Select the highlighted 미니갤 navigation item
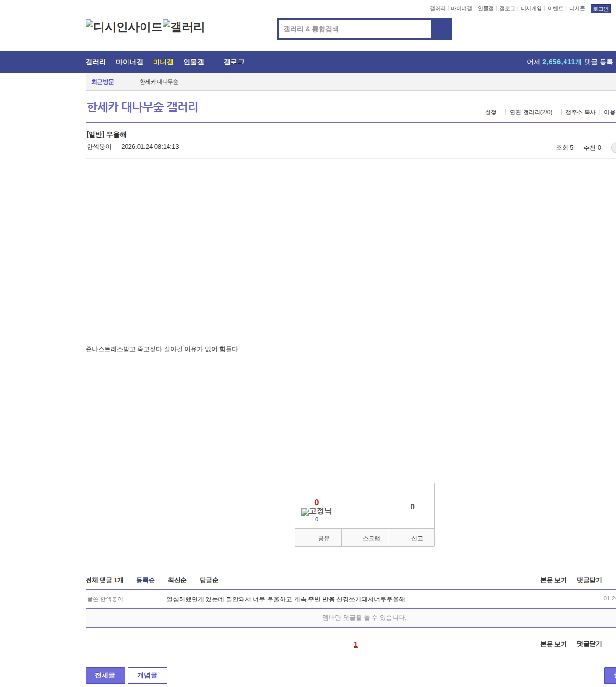Image resolution: width=616 pixels, height=687 pixels. [x=163, y=62]
